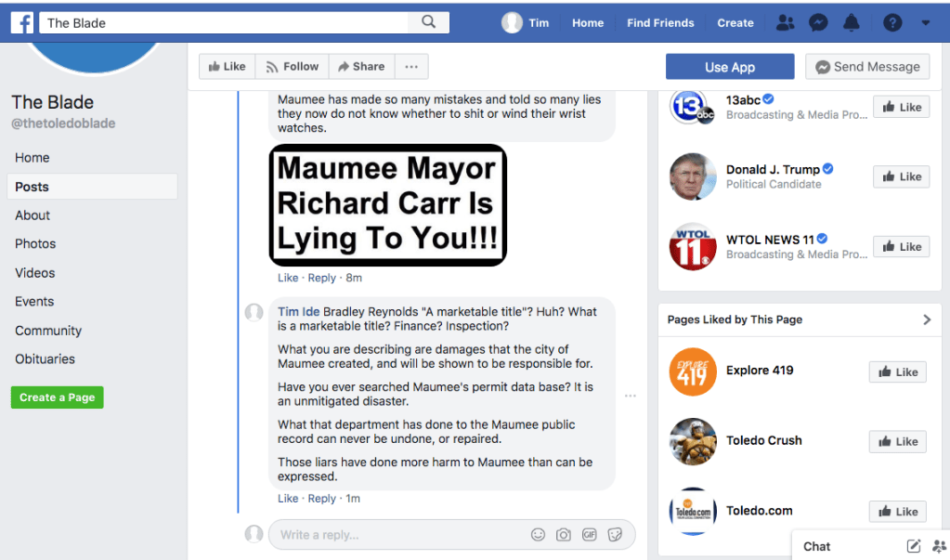
Task: Click the search magnifier icon
Action: [x=428, y=22]
